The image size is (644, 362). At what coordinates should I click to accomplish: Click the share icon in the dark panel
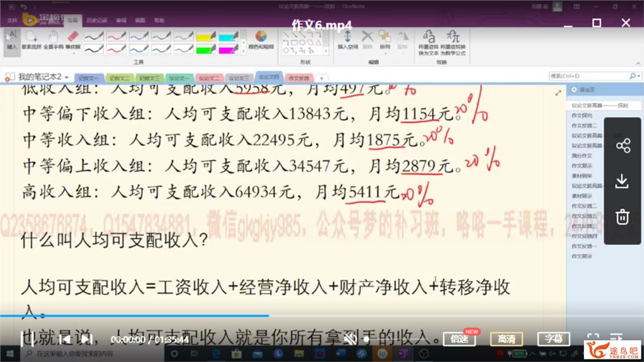point(623,146)
